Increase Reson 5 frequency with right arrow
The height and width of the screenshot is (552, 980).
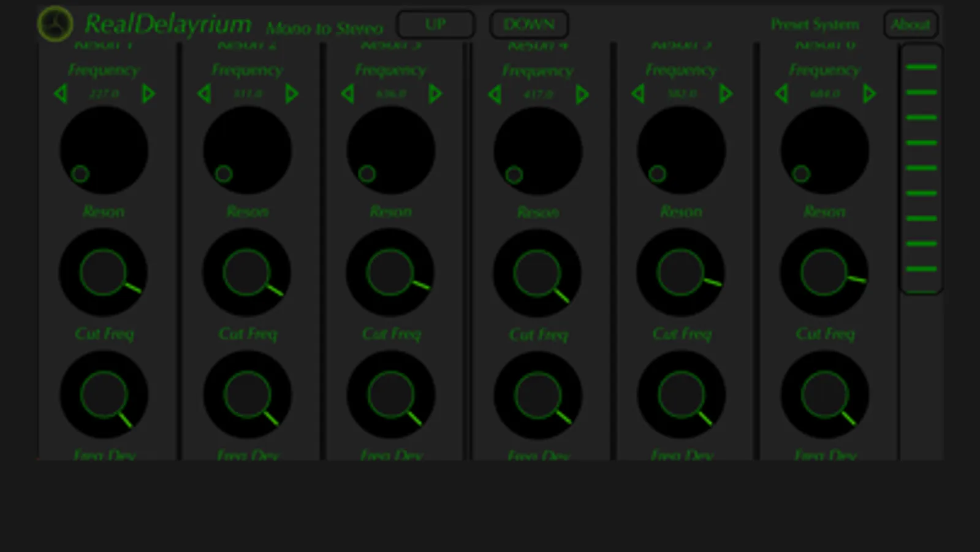coord(726,94)
